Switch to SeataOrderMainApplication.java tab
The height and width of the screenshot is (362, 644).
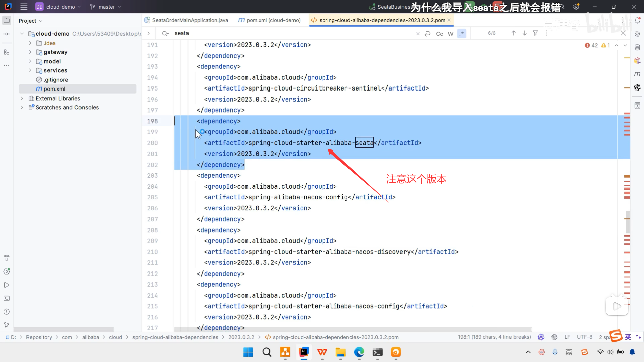pos(190,20)
